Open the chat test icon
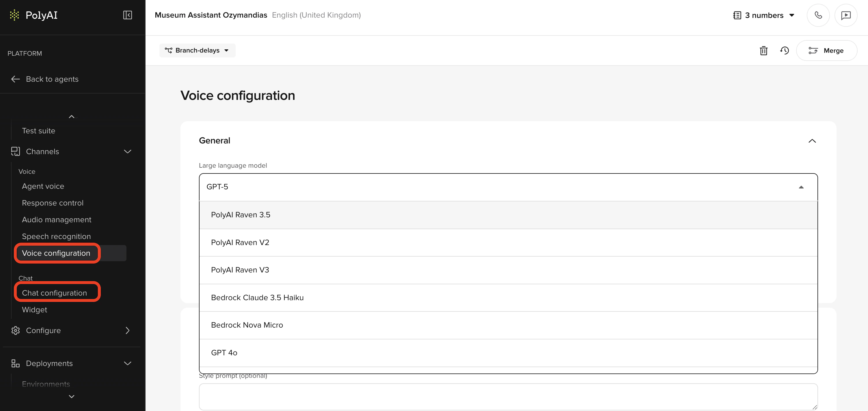 pos(845,15)
